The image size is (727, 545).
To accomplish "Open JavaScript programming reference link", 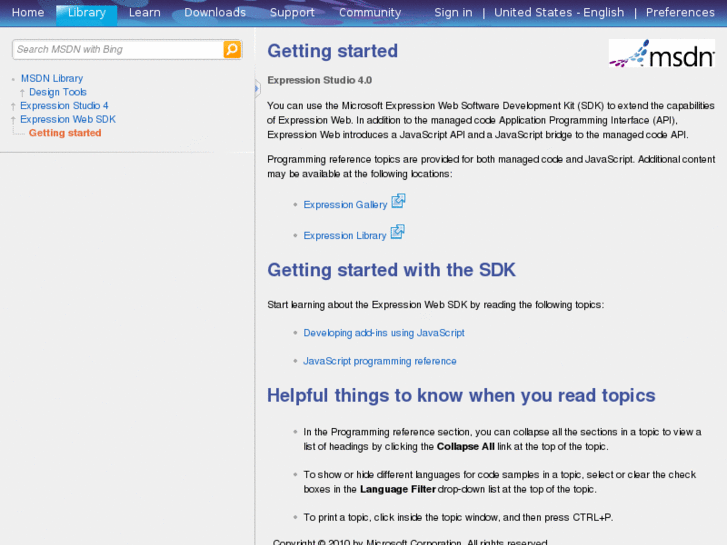I will (380, 361).
